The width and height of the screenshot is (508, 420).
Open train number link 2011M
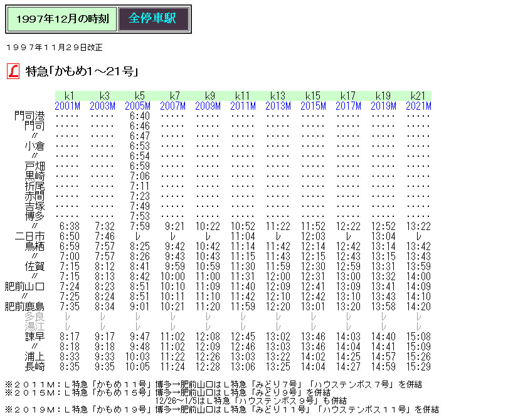243,106
